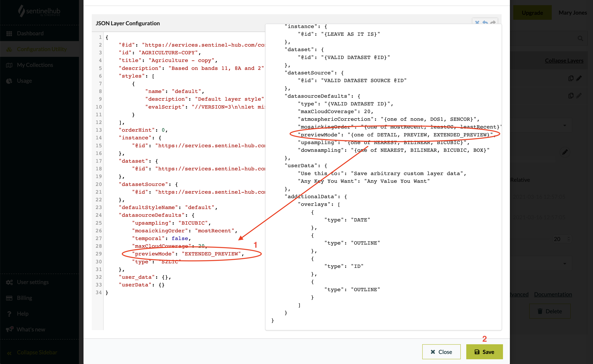Click the Documentation link
Image resolution: width=593 pixels, height=364 pixels.
[553, 294]
